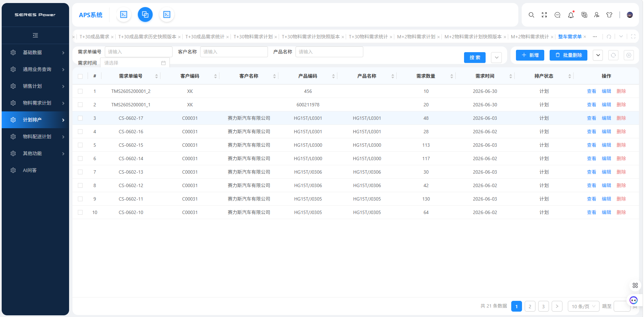Screen dimensions: 644x317
Task: Select the third terminal module icon
Action: pos(167,14)
